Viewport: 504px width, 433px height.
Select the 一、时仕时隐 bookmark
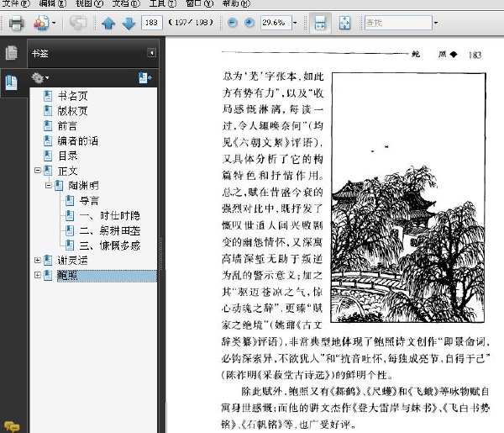[x=109, y=215]
